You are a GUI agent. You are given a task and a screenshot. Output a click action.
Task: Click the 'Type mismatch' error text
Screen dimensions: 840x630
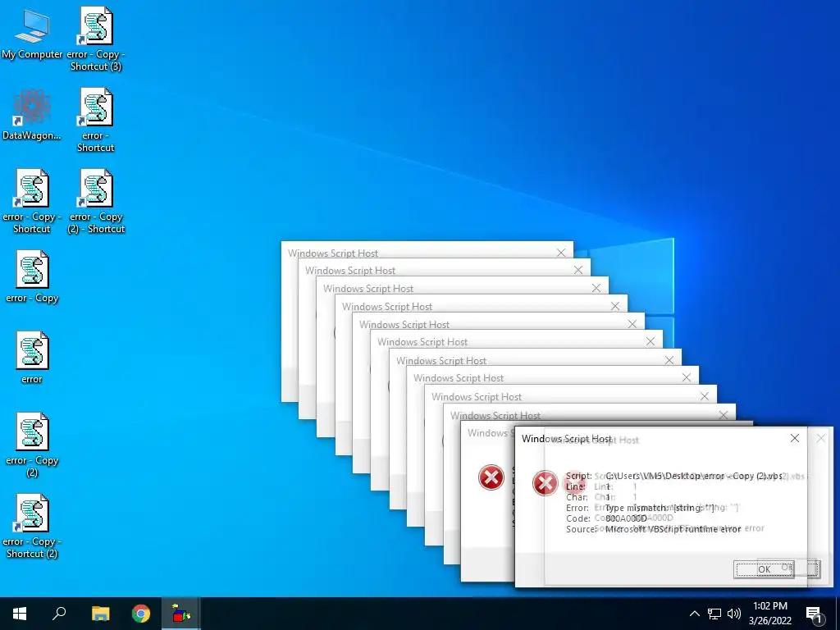point(660,508)
